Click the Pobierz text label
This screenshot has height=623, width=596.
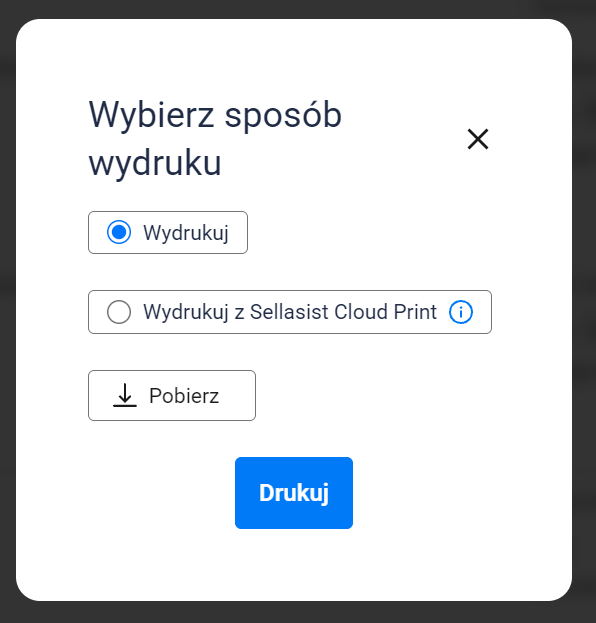[x=184, y=396]
